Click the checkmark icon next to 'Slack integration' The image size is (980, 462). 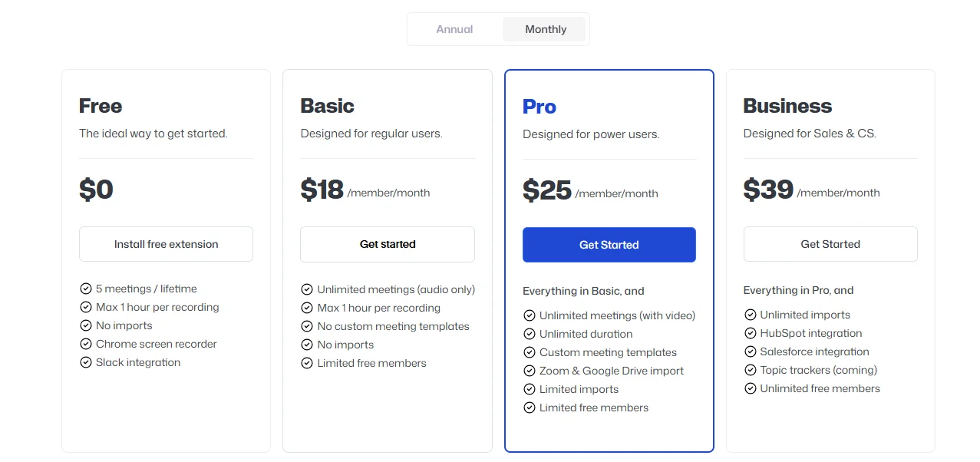point(85,362)
